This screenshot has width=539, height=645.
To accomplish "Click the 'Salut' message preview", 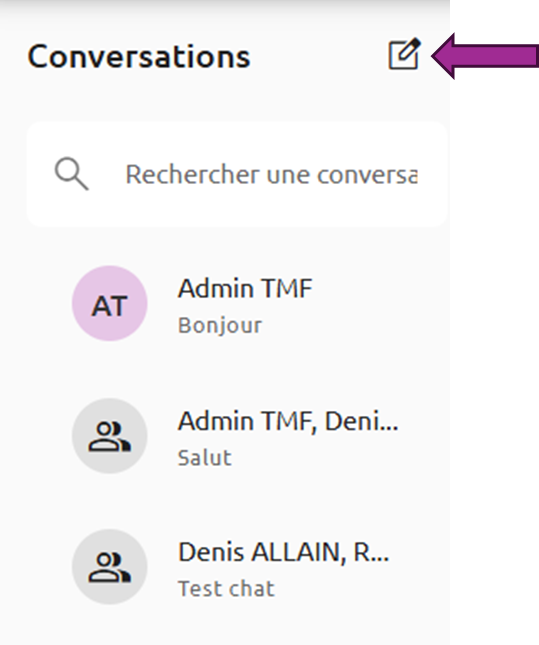I will [x=204, y=457].
